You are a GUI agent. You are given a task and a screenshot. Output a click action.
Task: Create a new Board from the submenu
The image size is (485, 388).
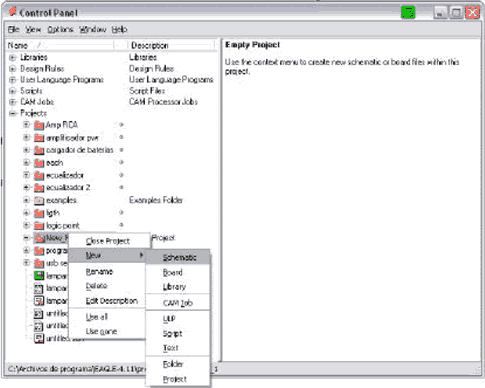click(x=178, y=273)
